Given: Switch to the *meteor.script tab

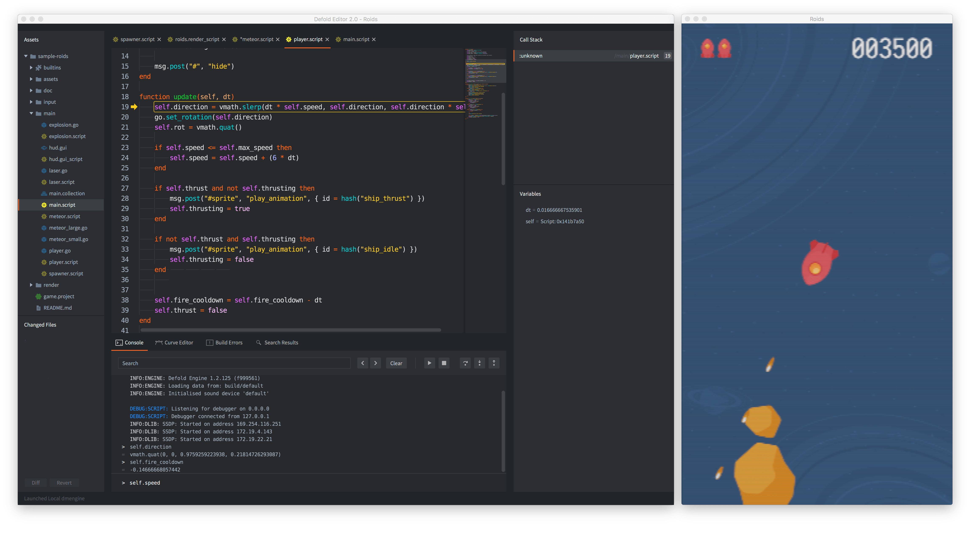Looking at the screenshot, I should [256, 40].
